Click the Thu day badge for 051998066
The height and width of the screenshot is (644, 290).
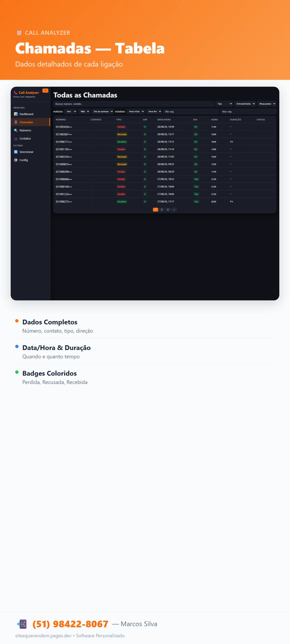click(196, 179)
